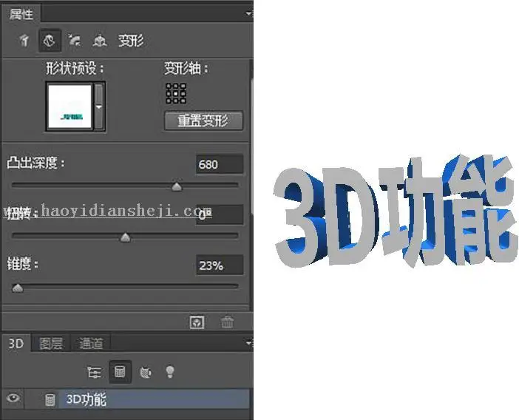
Task: Open the Coordinates properties icon
Action: tap(99, 41)
